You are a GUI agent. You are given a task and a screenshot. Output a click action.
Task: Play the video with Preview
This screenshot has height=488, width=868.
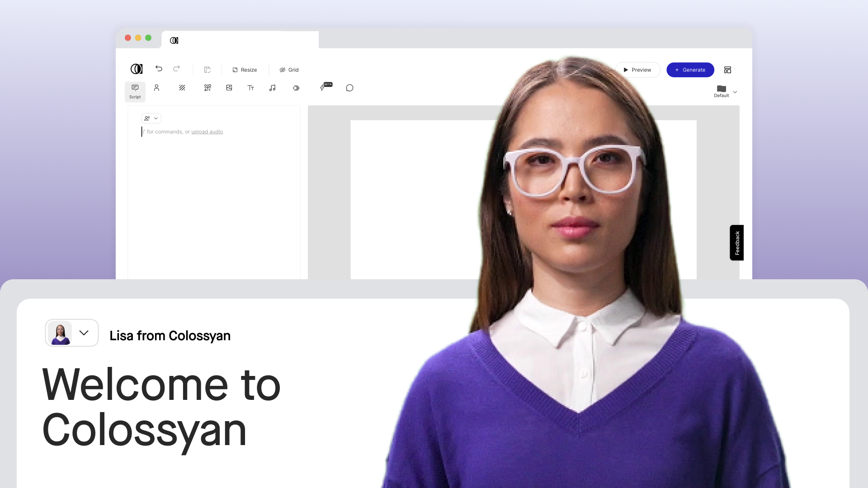pyautogui.click(x=637, y=70)
